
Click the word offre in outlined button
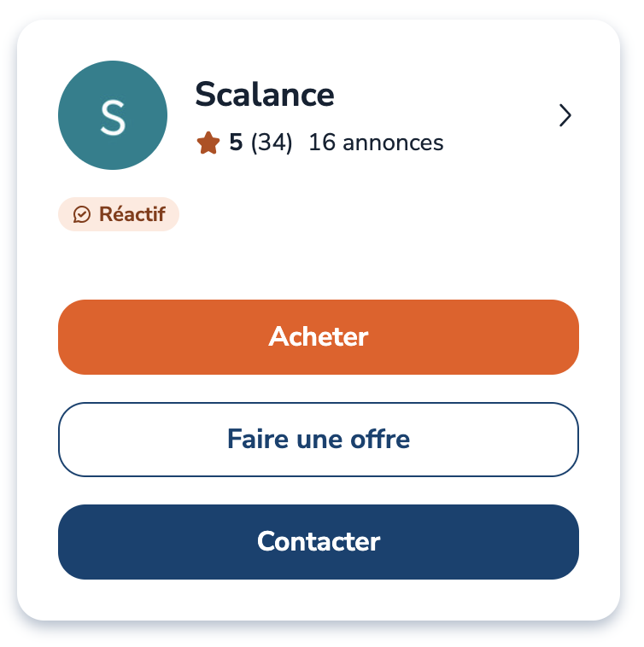coord(381,440)
